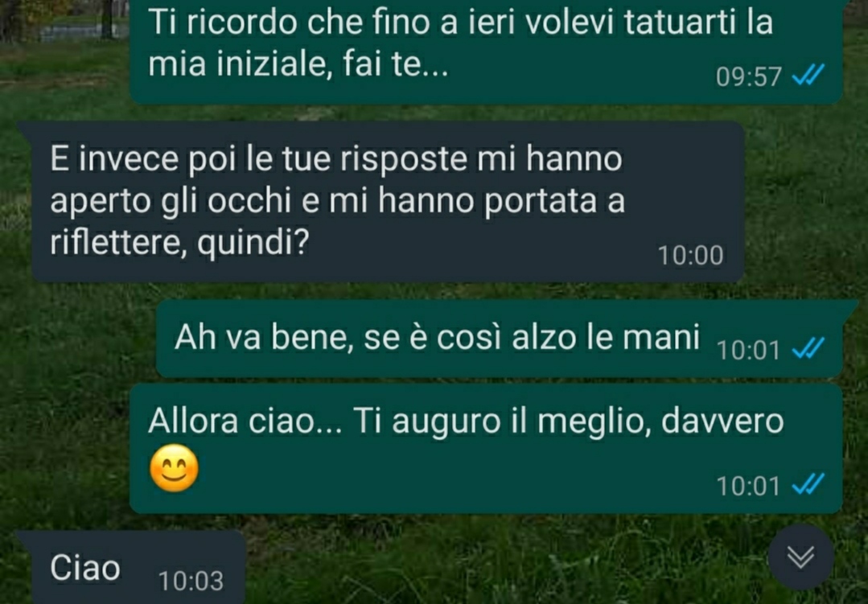Viewport: 868px width, 604px height.
Task: Click the word 'quindi?' in received message
Action: pyautogui.click(x=253, y=243)
